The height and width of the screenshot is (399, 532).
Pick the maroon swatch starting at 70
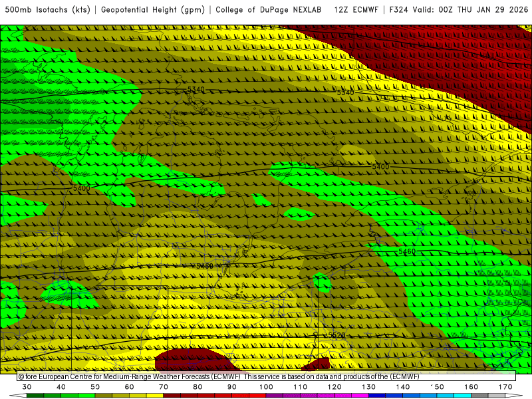coord(172,396)
